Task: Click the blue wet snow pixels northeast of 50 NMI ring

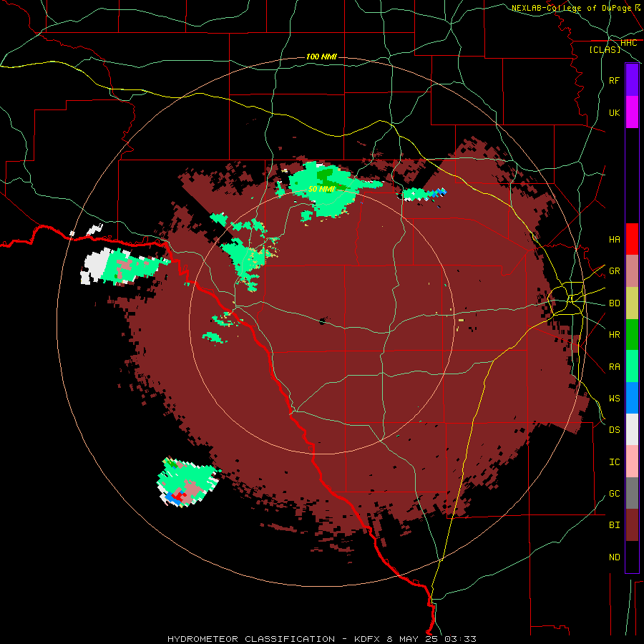Action: [x=438, y=192]
